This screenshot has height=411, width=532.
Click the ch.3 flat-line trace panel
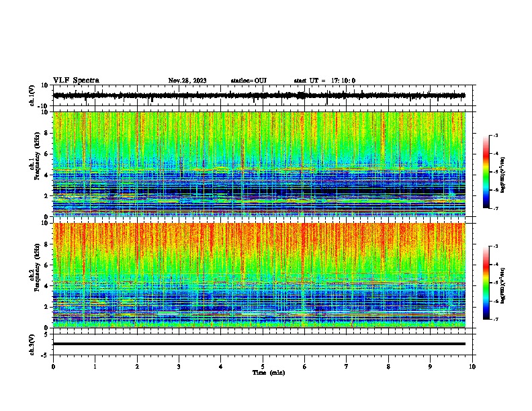pos(264,345)
